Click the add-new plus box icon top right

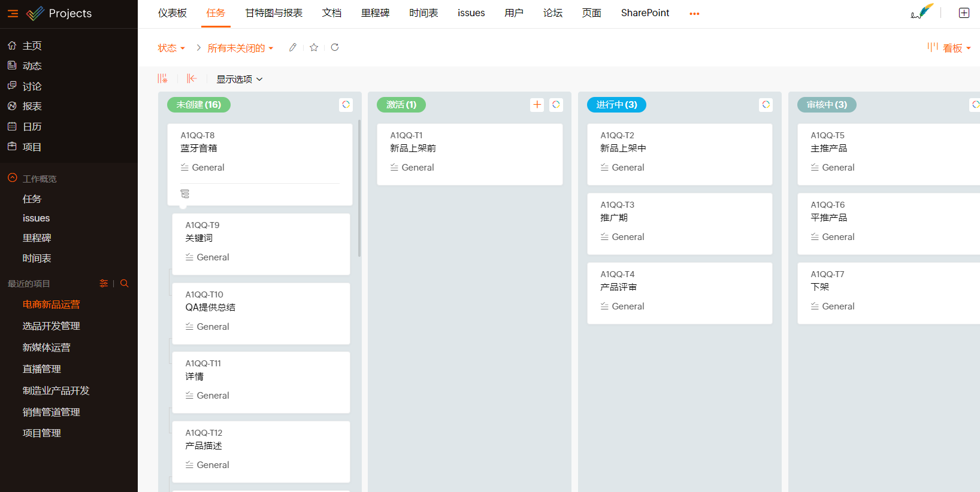(964, 13)
